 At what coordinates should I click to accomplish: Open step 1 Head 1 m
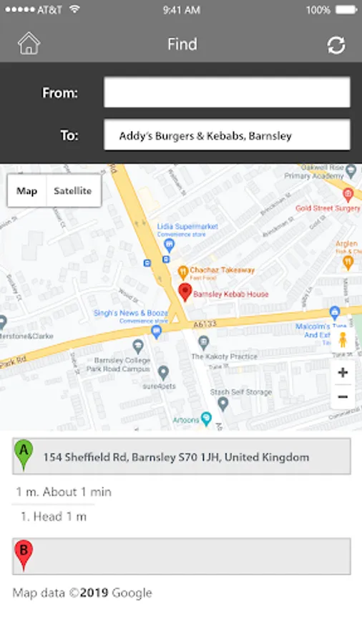tap(54, 516)
